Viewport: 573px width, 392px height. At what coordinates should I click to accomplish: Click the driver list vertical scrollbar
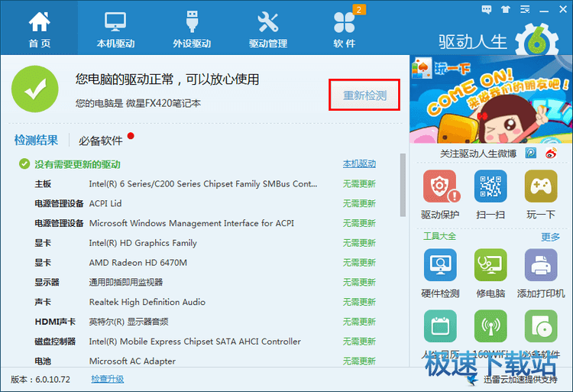403,185
